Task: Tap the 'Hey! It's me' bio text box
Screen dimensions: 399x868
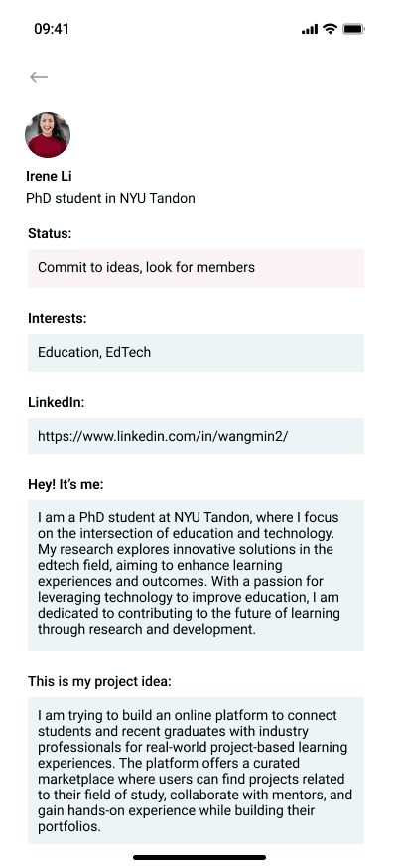Action: (x=196, y=576)
